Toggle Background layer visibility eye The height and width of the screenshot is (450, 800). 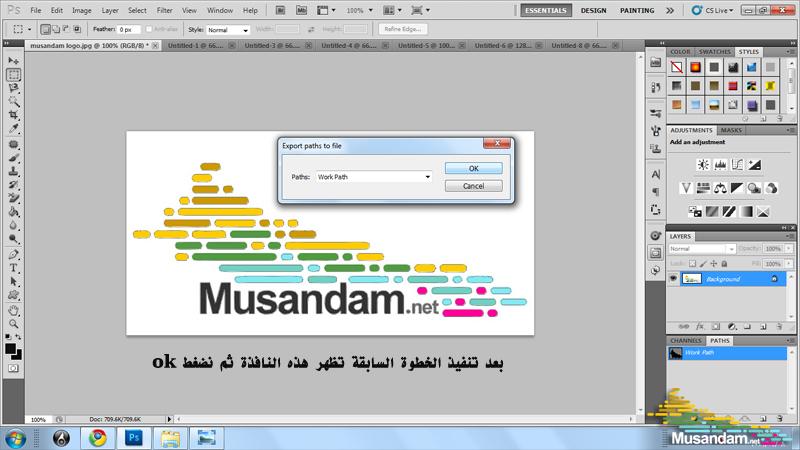[673, 279]
